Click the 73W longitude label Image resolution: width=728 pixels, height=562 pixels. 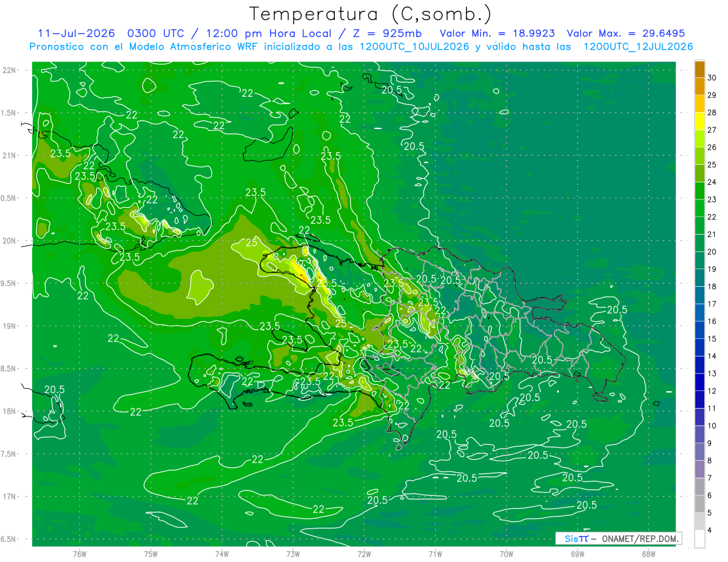[x=293, y=554]
